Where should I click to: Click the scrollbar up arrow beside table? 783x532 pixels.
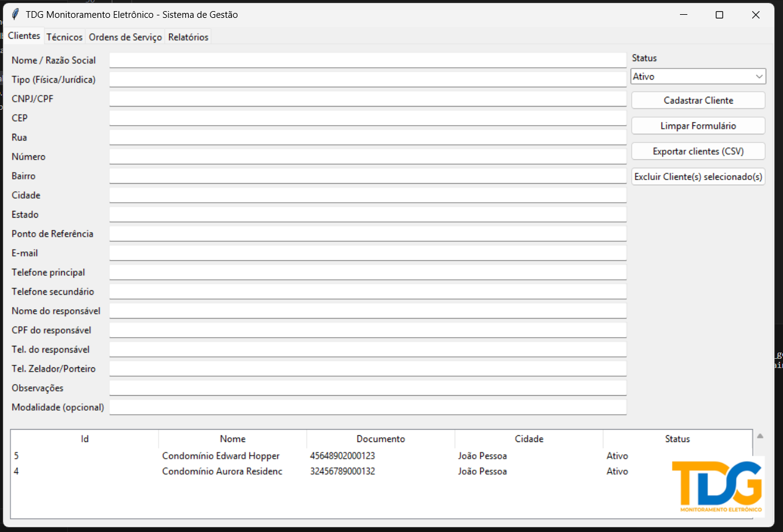click(760, 436)
